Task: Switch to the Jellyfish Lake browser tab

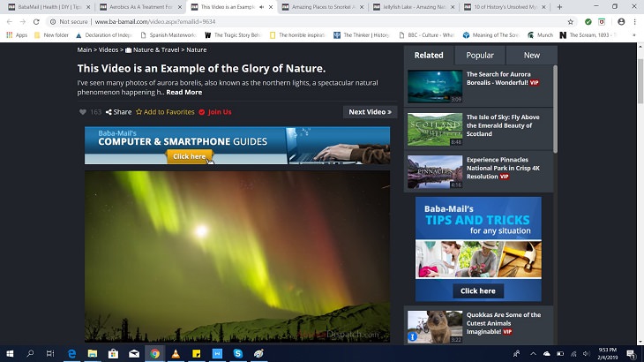Action: [x=414, y=7]
